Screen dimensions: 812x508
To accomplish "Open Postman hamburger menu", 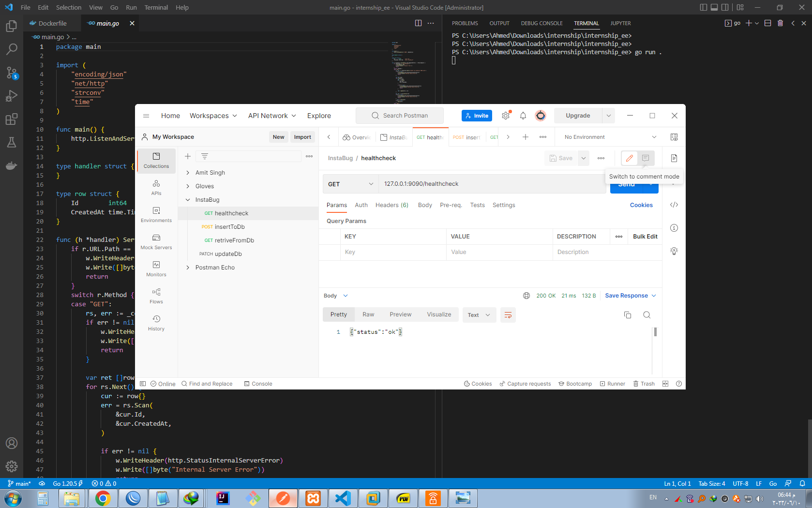I will coord(146,116).
